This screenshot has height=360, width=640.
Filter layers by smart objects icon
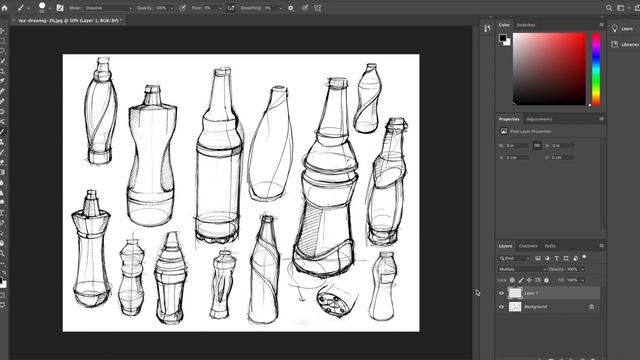(575, 258)
